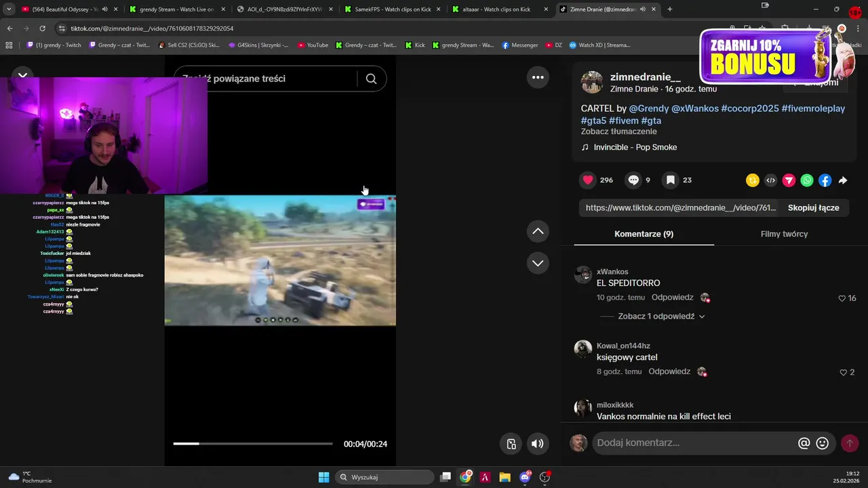Open comments via speech bubble icon
Viewport: 868px width, 488px height.
[x=633, y=180]
